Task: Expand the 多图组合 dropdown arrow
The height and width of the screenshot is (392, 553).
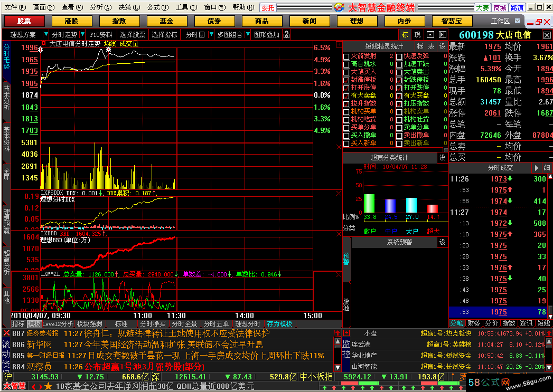Action: [248, 34]
